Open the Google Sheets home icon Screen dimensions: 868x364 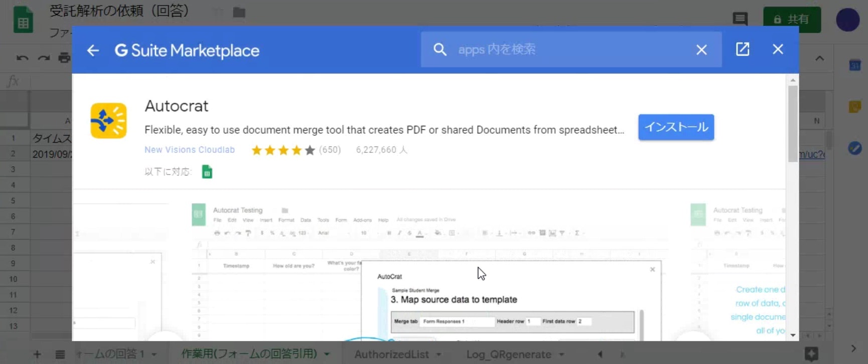click(x=23, y=20)
